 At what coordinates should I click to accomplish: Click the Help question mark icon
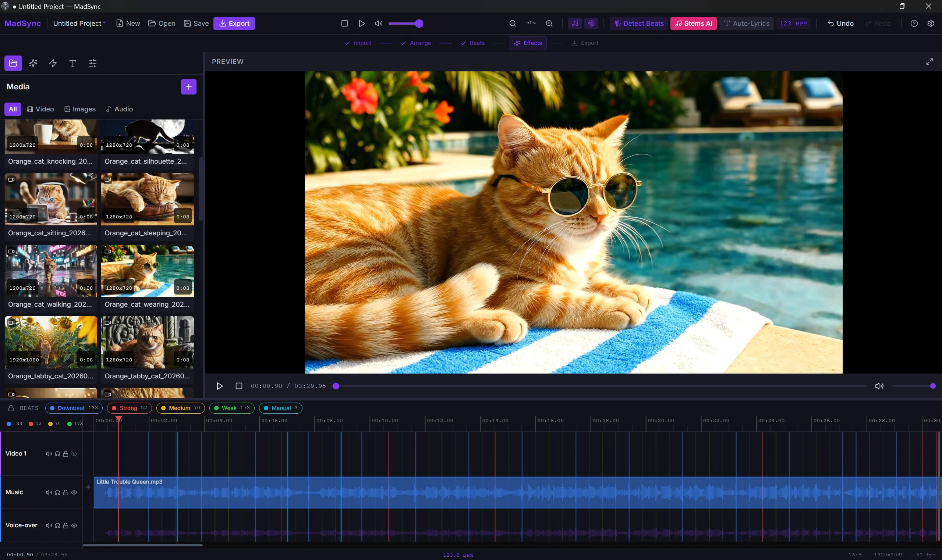(x=914, y=24)
